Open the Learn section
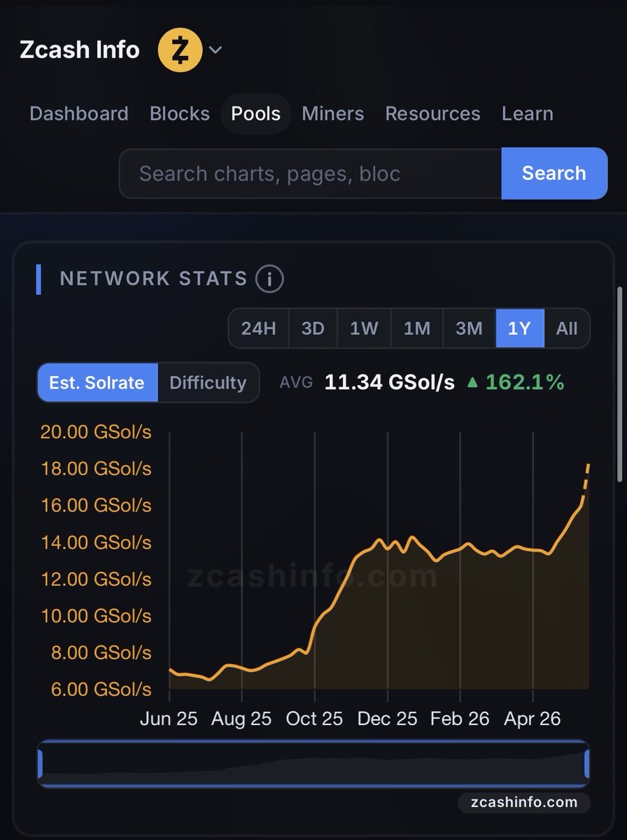This screenshot has height=840, width=627. [x=528, y=113]
